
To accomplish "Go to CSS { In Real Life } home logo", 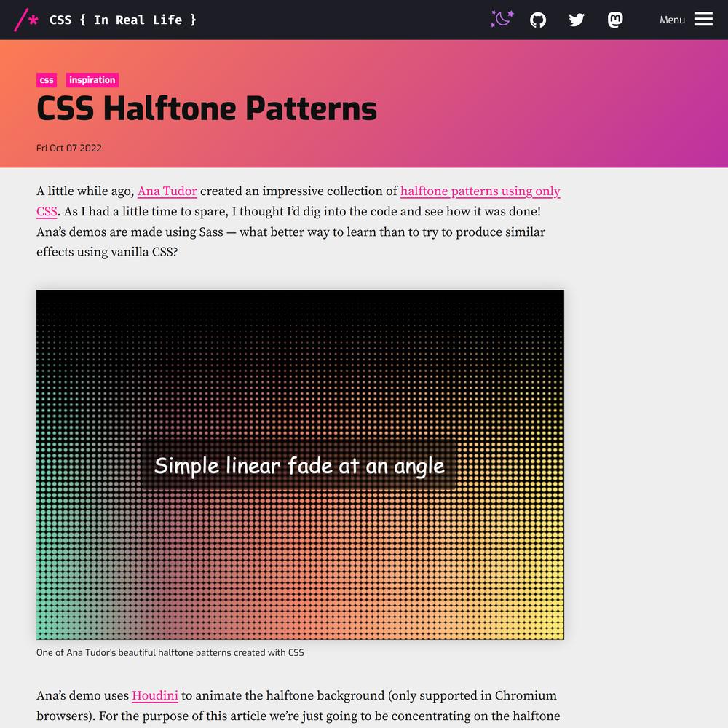I will (106, 20).
